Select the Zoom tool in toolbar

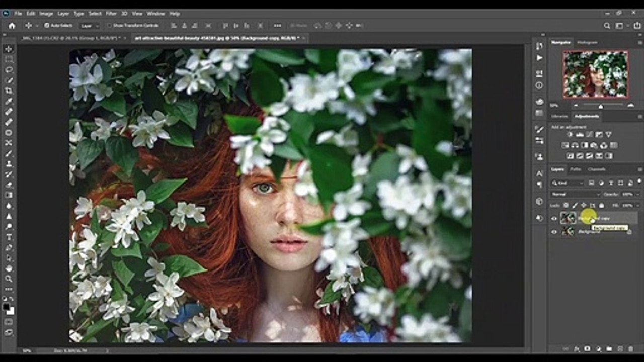point(8,279)
